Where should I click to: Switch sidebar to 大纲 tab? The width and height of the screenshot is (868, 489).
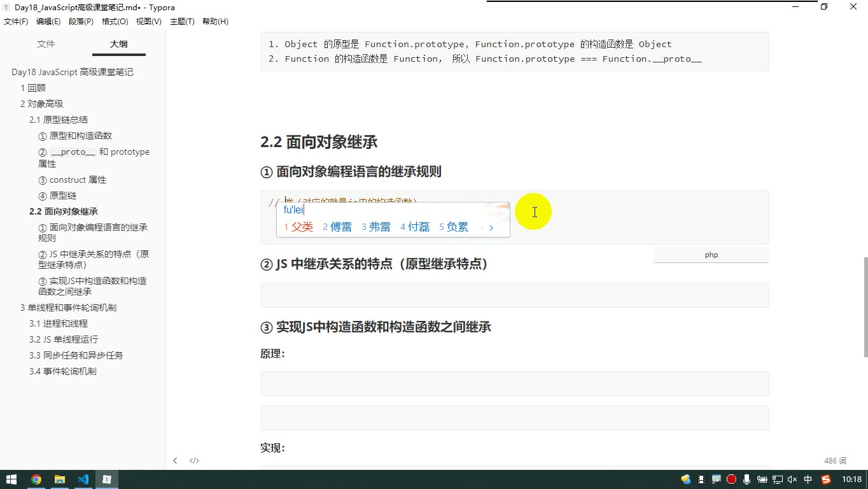[x=118, y=44]
